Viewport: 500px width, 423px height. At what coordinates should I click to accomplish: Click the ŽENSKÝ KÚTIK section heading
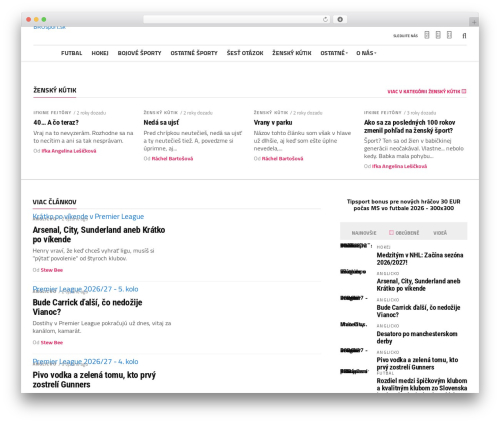pyautogui.click(x=55, y=90)
